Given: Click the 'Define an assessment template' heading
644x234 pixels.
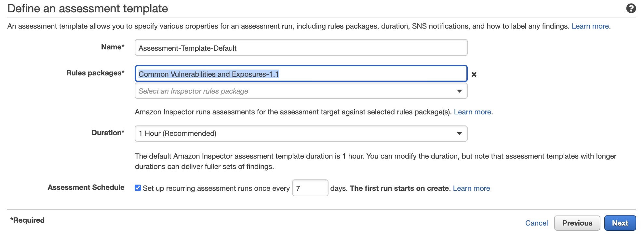Looking at the screenshot, I should [88, 9].
